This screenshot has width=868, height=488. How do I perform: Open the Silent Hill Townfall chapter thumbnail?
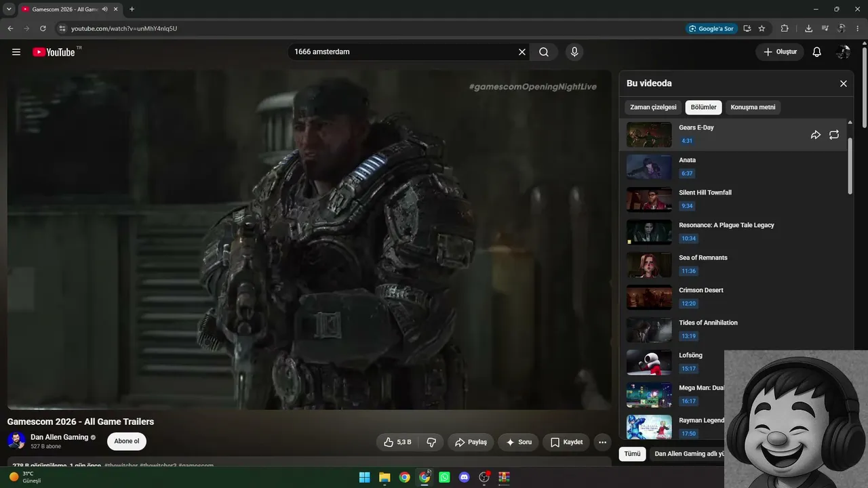tap(649, 199)
